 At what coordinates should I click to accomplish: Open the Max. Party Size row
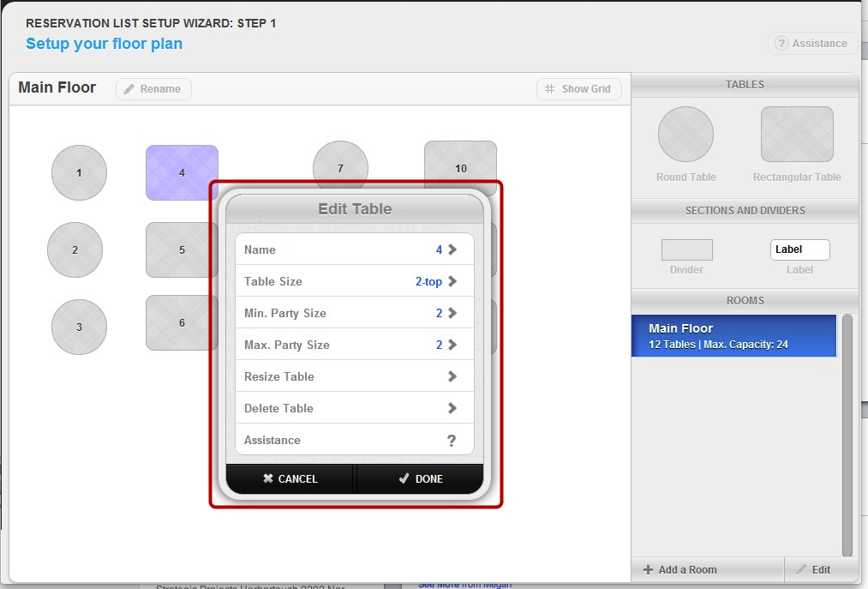click(354, 344)
